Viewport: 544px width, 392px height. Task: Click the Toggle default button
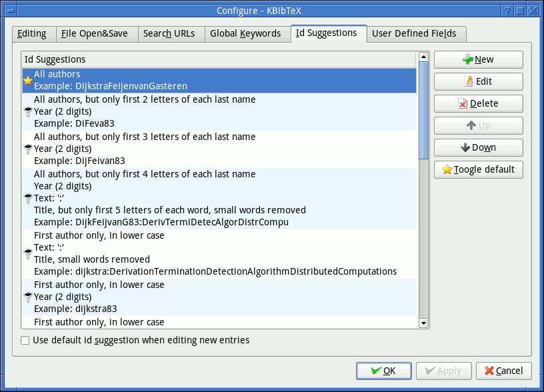[x=479, y=169]
